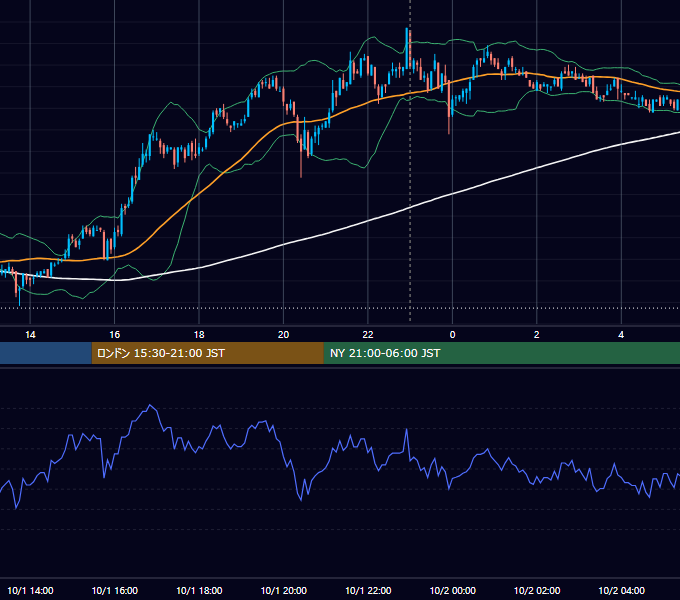Click the 10/1 18:00 date label
The height and width of the screenshot is (600, 680).
[x=199, y=590]
